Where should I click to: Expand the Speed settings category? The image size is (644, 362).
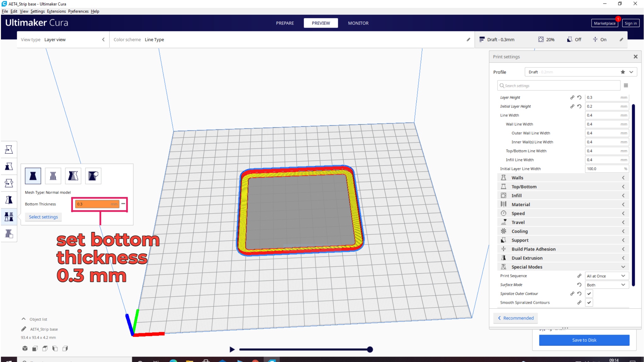click(563, 213)
